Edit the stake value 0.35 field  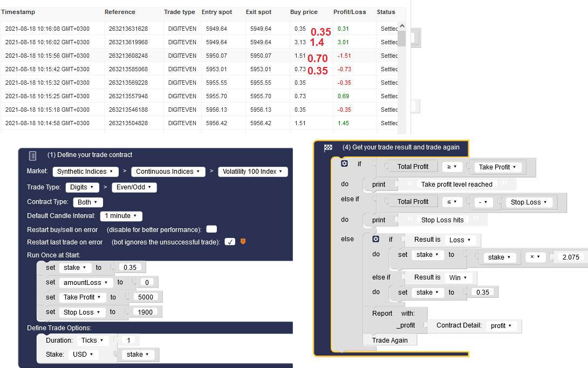[129, 267]
